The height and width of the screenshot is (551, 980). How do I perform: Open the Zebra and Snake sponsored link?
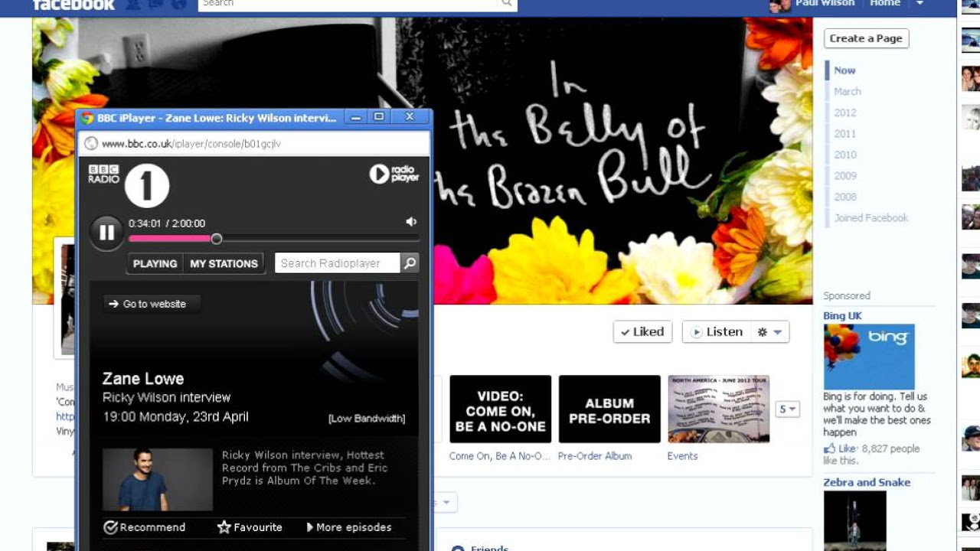pyautogui.click(x=867, y=483)
